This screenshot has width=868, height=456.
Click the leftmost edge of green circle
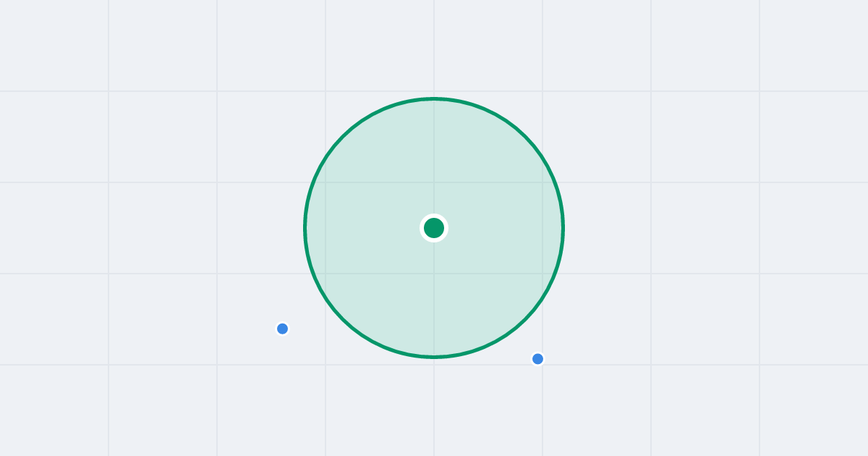(x=305, y=228)
